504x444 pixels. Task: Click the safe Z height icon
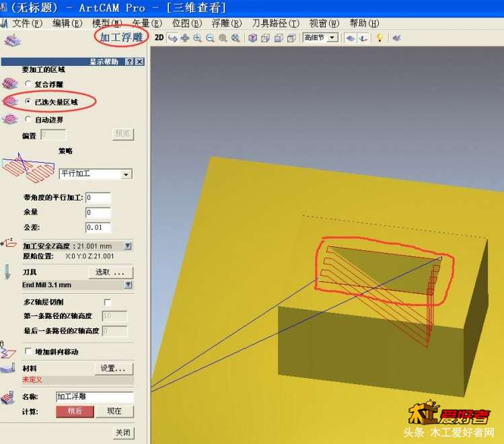(x=8, y=243)
